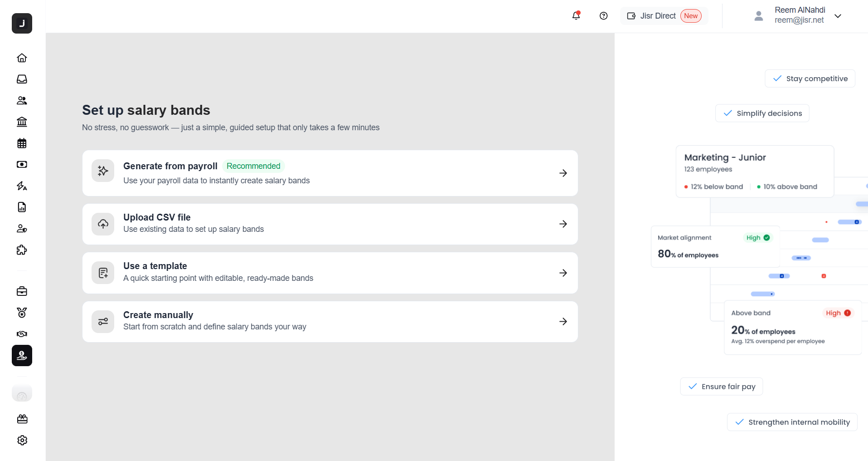Screen dimensions: 868x461
Task: Click the handshake icon in sidebar
Action: click(x=22, y=334)
